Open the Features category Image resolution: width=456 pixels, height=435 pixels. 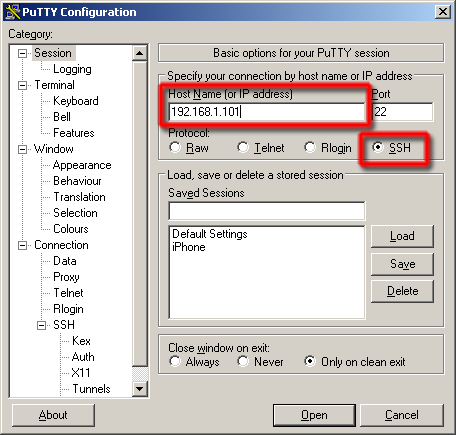pyautogui.click(x=74, y=133)
